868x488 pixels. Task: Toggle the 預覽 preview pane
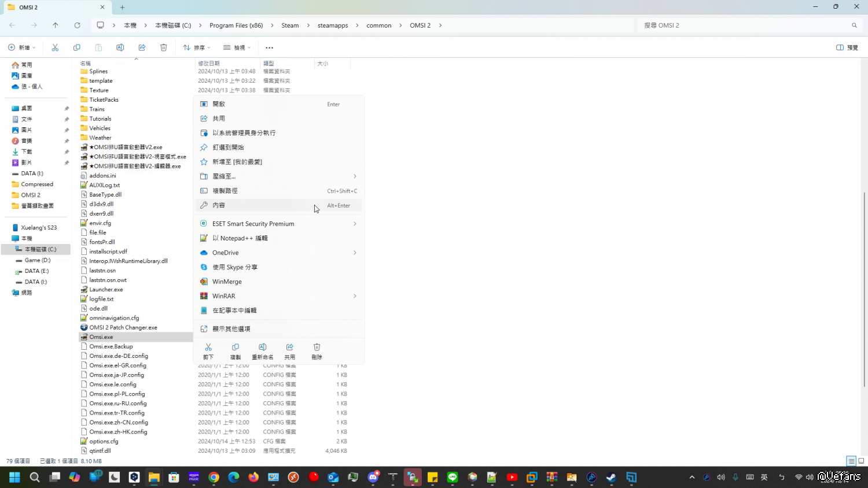pos(847,47)
